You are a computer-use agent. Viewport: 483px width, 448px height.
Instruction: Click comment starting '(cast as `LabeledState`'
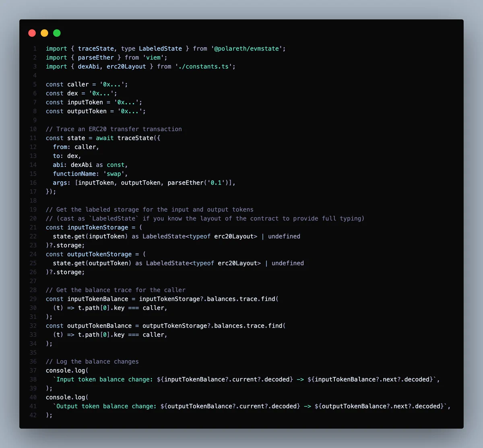[205, 219]
